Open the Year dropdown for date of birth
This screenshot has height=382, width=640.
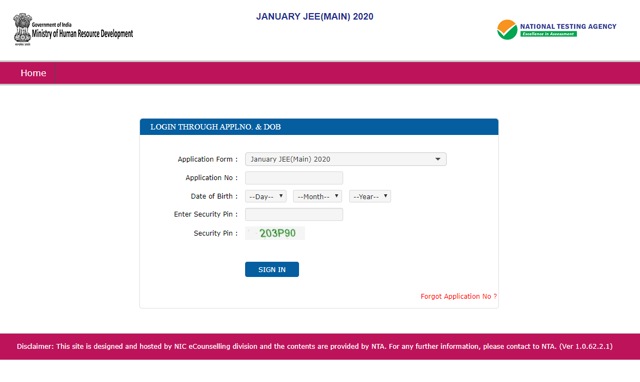[370, 196]
